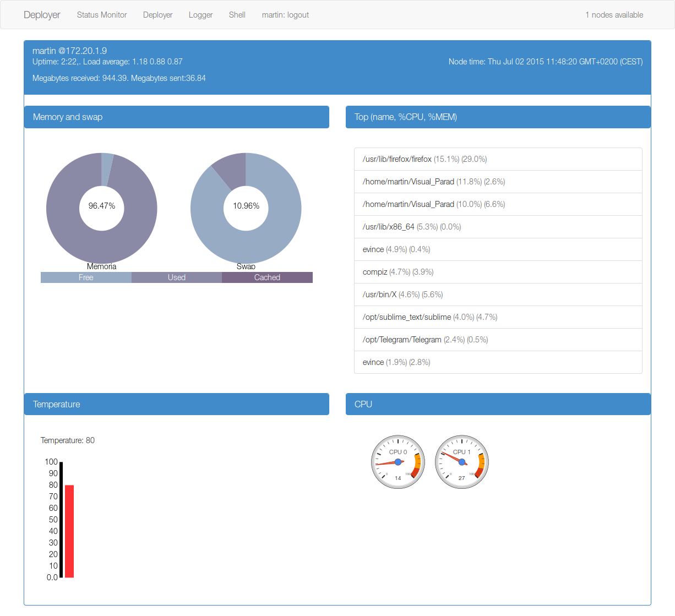This screenshot has height=616, width=675.
Task: Click the node info header for martin @172.20.1.9
Action: 337,67
